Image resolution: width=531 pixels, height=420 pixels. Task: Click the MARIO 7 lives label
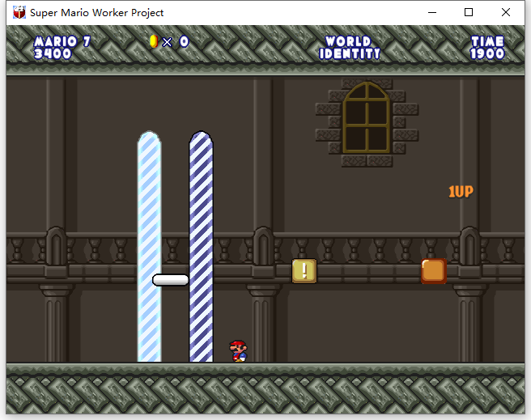[x=62, y=41]
